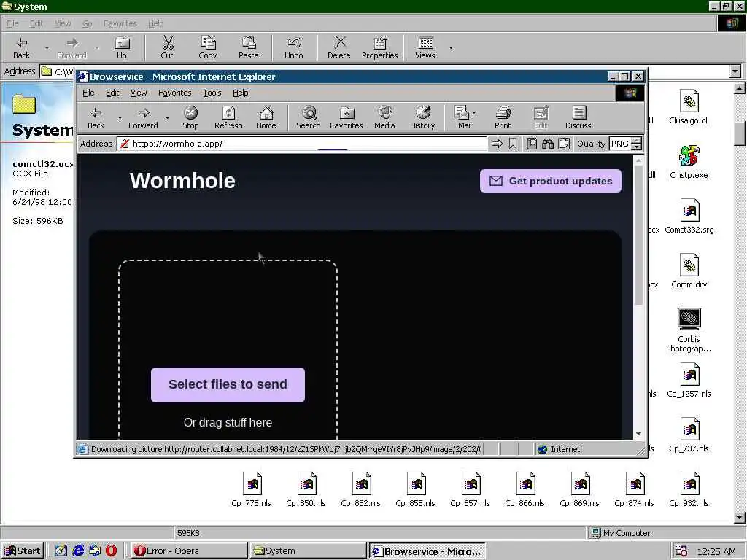Open Properties from the System window toolbar
The image size is (747, 560).
coord(379,47)
